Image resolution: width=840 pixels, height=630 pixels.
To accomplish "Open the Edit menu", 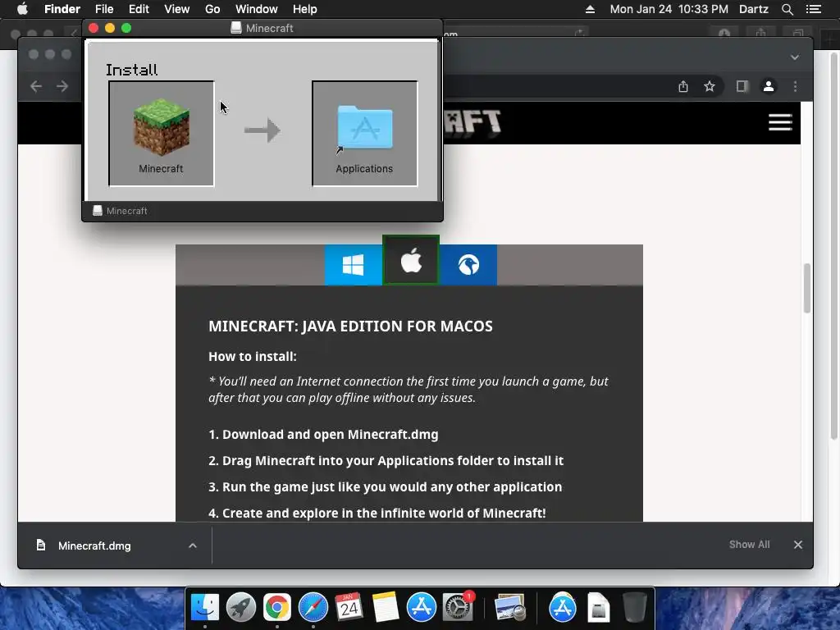I will click(139, 9).
